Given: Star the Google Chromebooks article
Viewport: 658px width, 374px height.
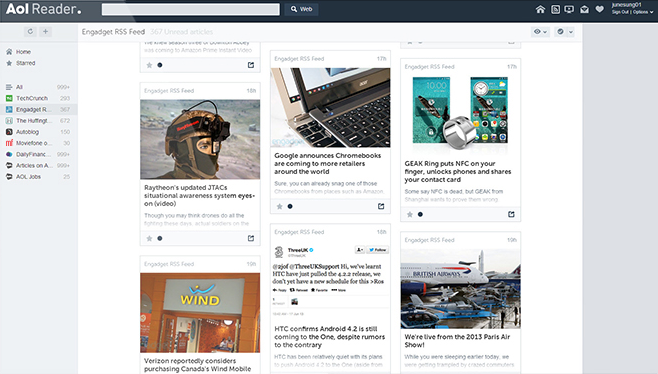Looking at the screenshot, I should point(279,206).
